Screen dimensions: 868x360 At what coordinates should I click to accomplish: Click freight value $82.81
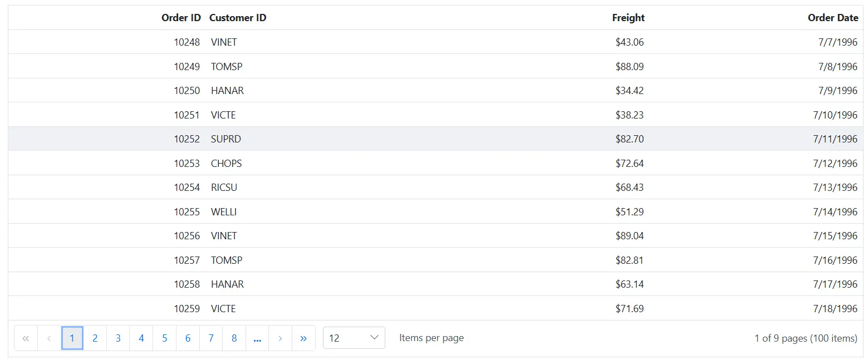(630, 260)
